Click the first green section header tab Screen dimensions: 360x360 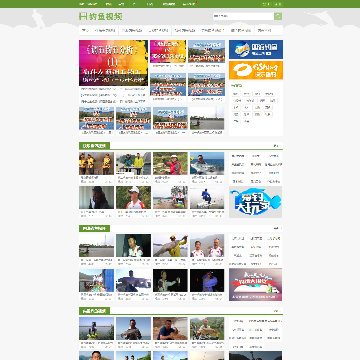tap(94, 146)
